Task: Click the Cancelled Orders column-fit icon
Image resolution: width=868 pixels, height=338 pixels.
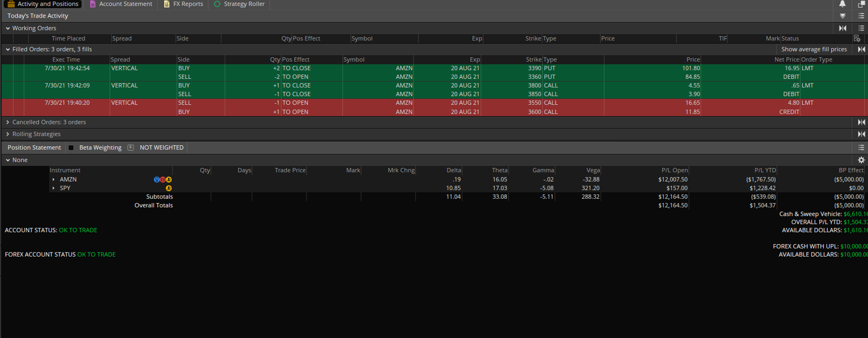Action: click(861, 122)
